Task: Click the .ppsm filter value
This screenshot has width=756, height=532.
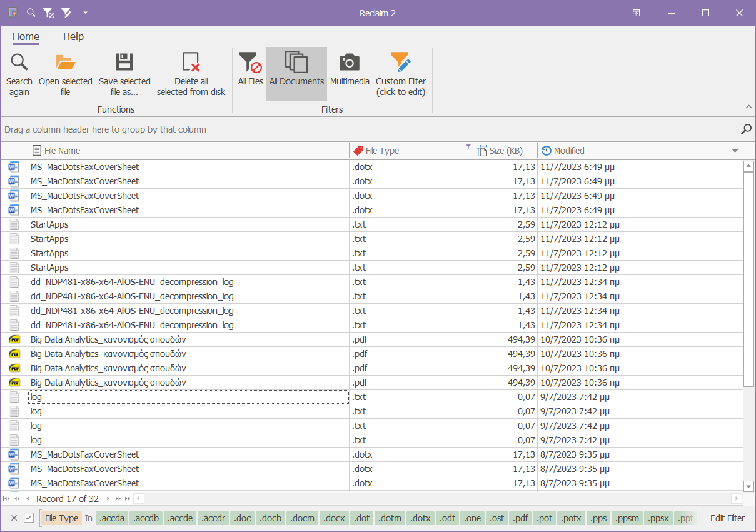Action: point(627,518)
